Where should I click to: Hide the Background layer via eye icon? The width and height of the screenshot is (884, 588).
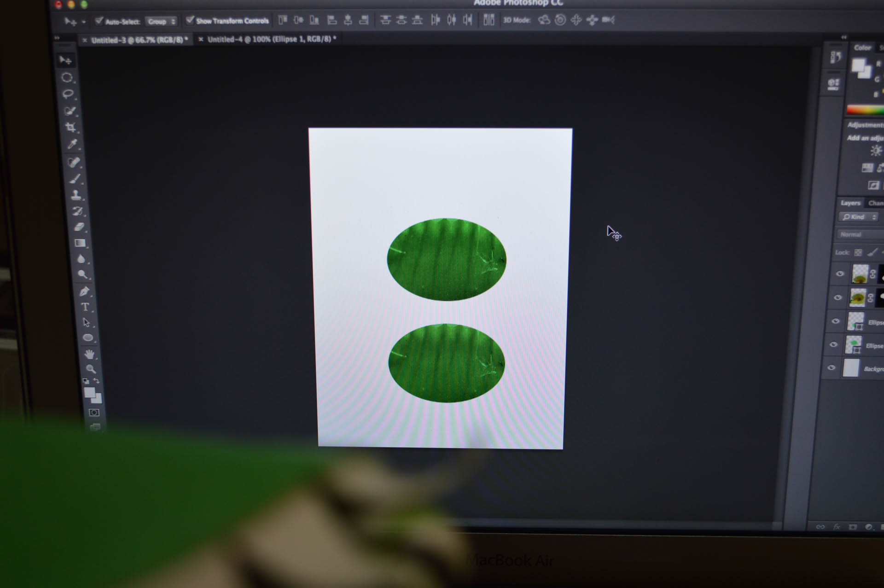pyautogui.click(x=831, y=367)
